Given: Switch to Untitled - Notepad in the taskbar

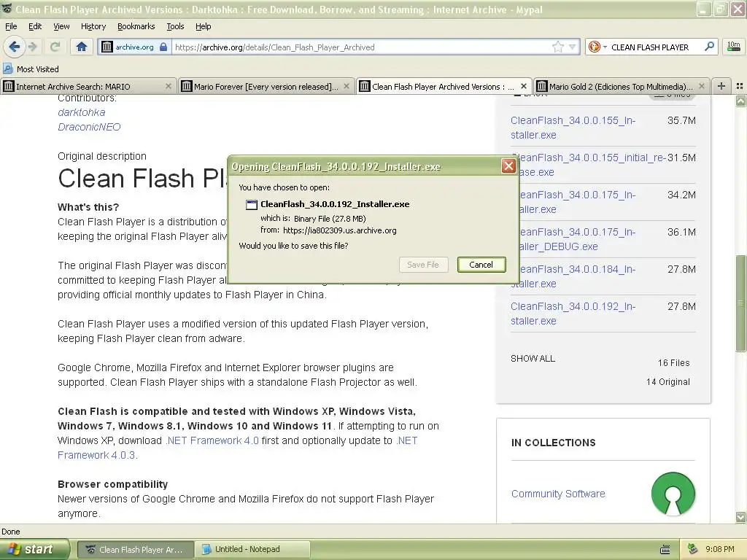Looking at the screenshot, I should 252,549.
